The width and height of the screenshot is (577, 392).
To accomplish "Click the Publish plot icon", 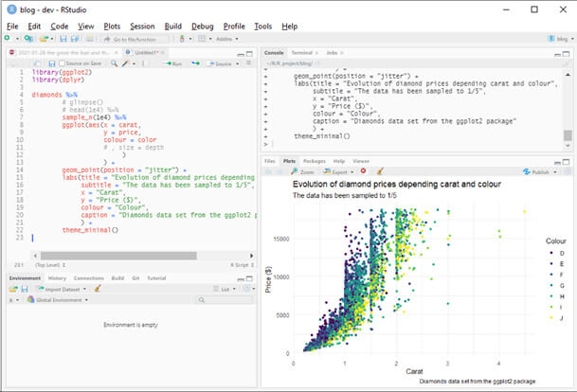I will pyautogui.click(x=539, y=171).
